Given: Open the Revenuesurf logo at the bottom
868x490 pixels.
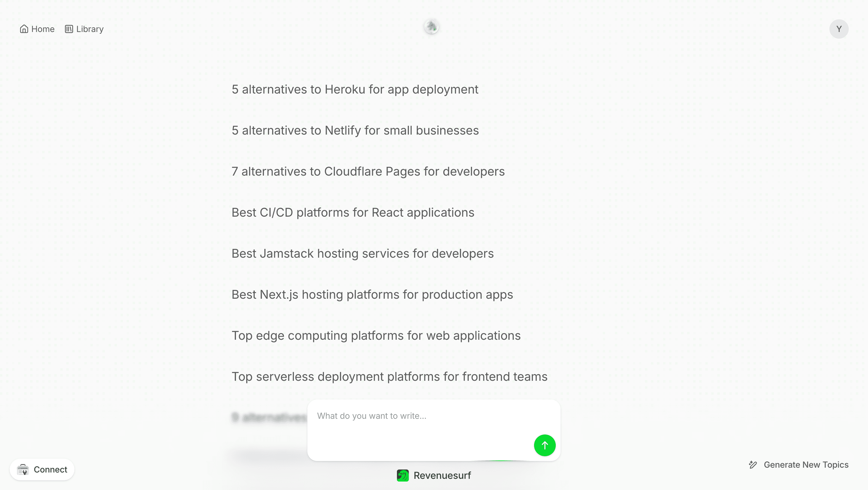Looking at the screenshot, I should coord(402,475).
